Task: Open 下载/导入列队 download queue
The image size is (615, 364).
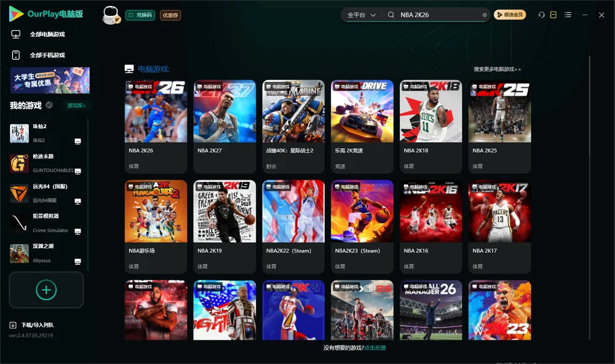Action: [38, 325]
